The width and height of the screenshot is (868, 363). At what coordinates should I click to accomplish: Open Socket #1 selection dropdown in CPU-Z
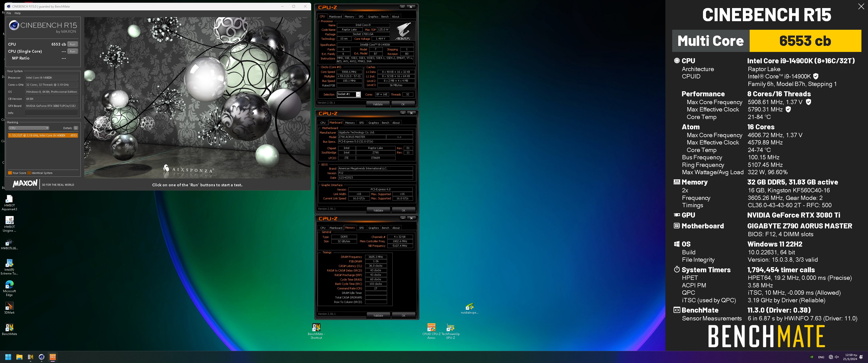pos(349,94)
